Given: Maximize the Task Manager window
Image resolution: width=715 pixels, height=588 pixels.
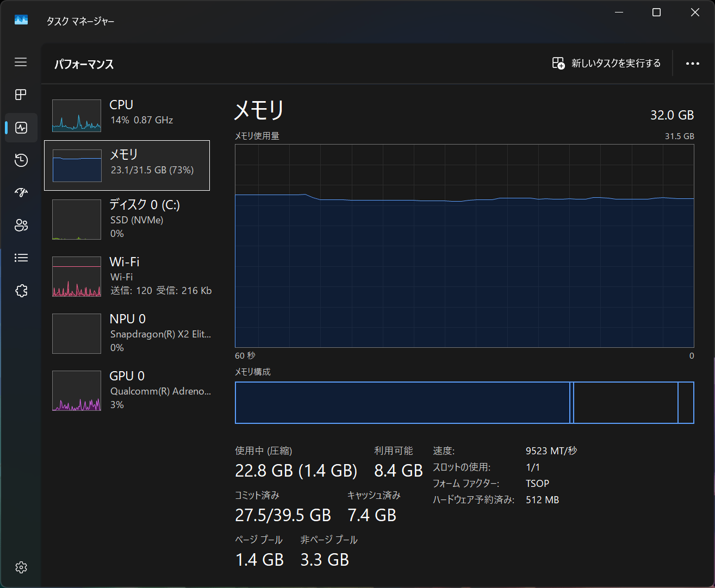Looking at the screenshot, I should pos(656,12).
